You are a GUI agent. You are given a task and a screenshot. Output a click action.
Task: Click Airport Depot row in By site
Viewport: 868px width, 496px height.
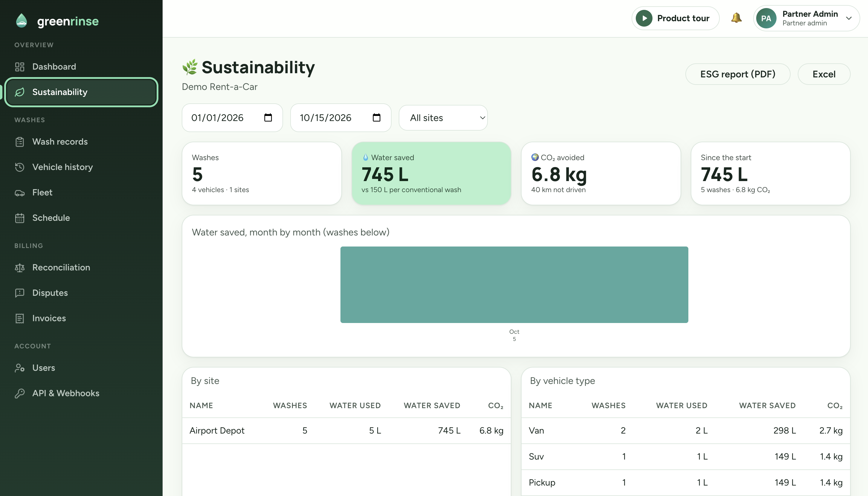[346, 431]
